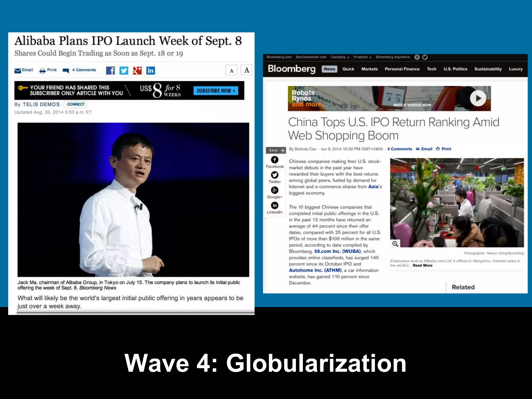The height and width of the screenshot is (399, 532).
Task: Open the Bloomberg.com link in the top bar
Action: coord(279,57)
